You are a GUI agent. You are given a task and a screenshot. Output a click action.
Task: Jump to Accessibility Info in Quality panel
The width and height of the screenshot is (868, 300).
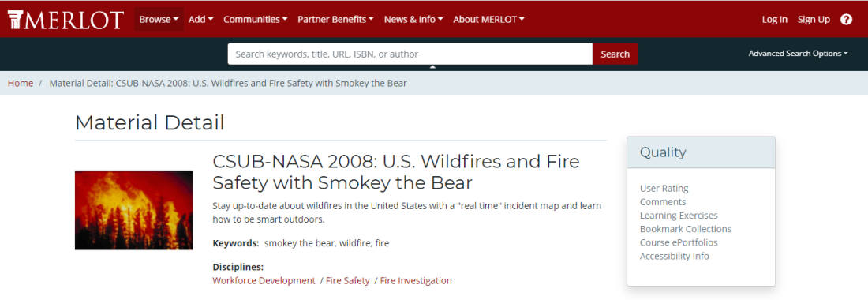coord(674,257)
